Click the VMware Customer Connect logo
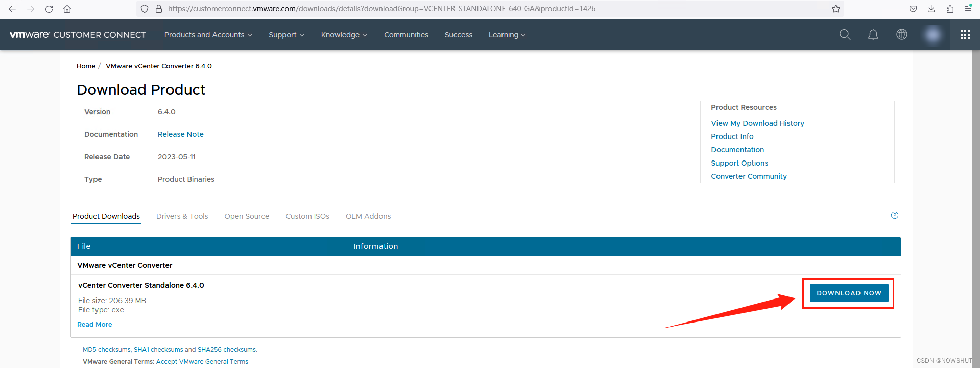980x368 pixels. (x=78, y=35)
